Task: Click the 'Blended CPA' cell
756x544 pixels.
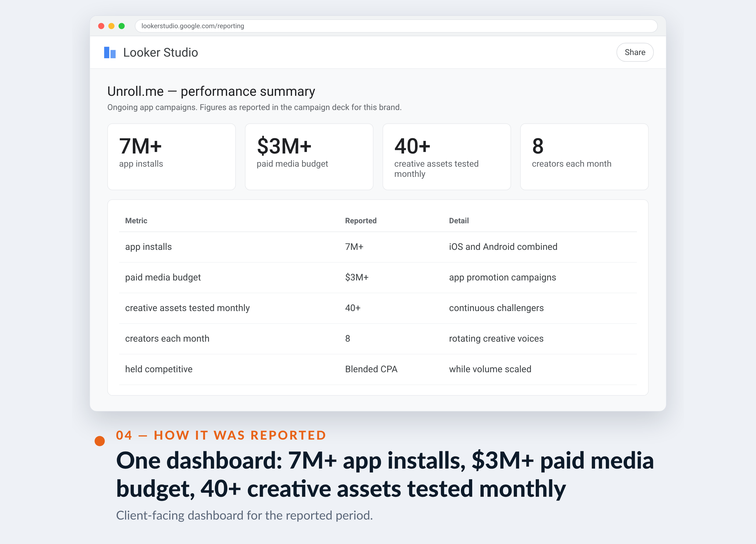Action: tap(371, 369)
